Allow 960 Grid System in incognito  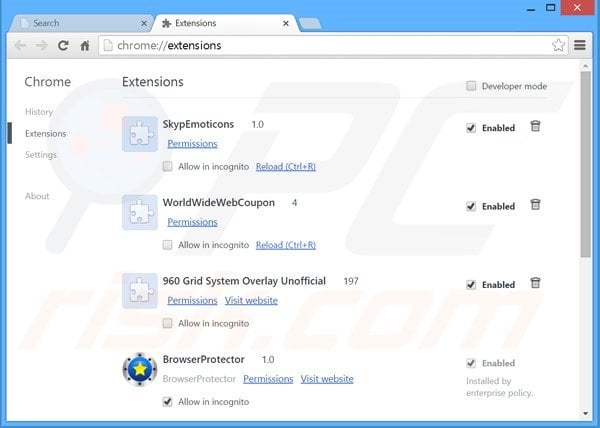tap(167, 323)
